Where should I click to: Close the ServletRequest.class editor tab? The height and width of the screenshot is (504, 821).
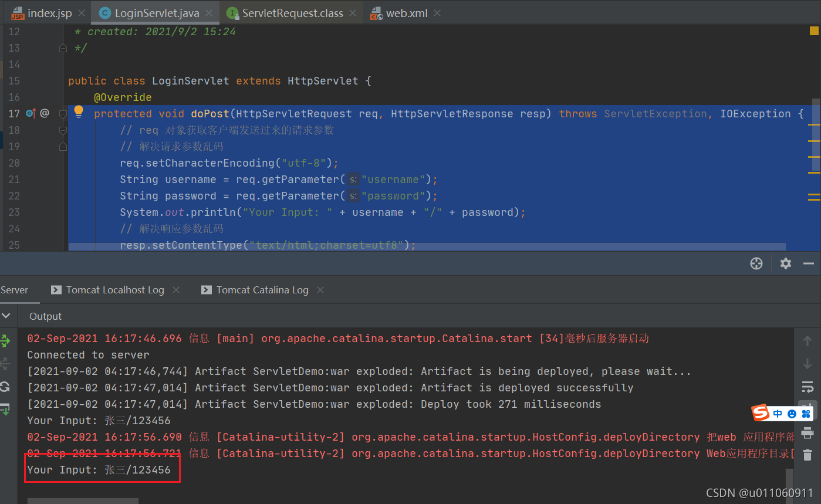(x=353, y=13)
